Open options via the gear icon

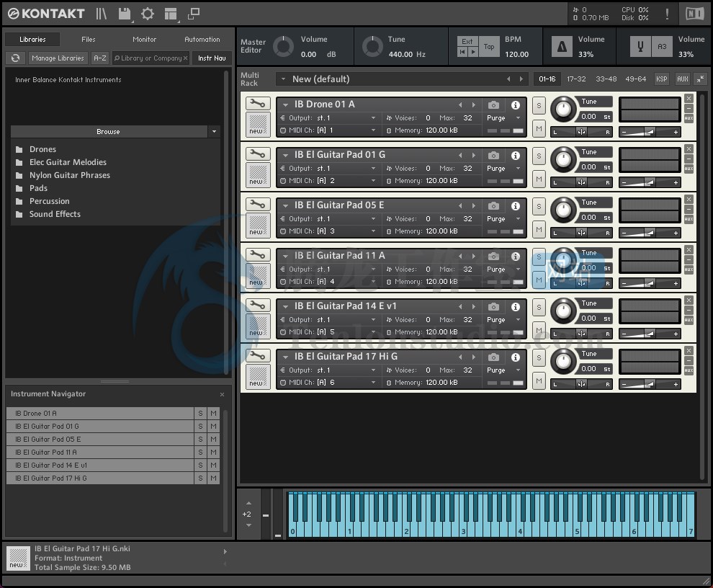[x=148, y=14]
